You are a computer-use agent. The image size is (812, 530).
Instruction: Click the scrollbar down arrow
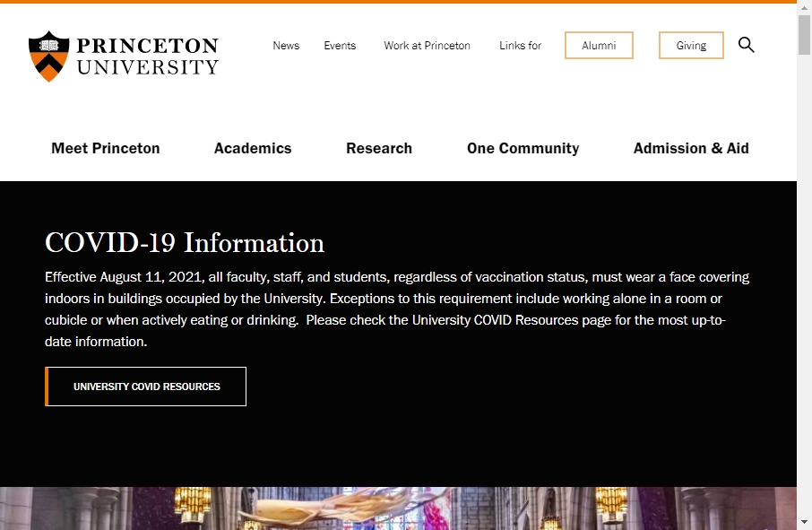pos(804,522)
